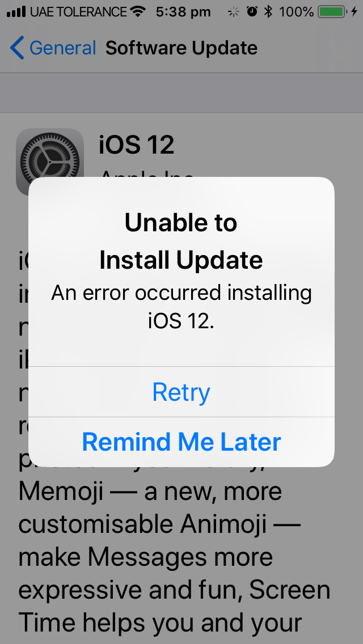Tap the back chevron arrow
This screenshot has height=644, width=363.
tap(17, 48)
